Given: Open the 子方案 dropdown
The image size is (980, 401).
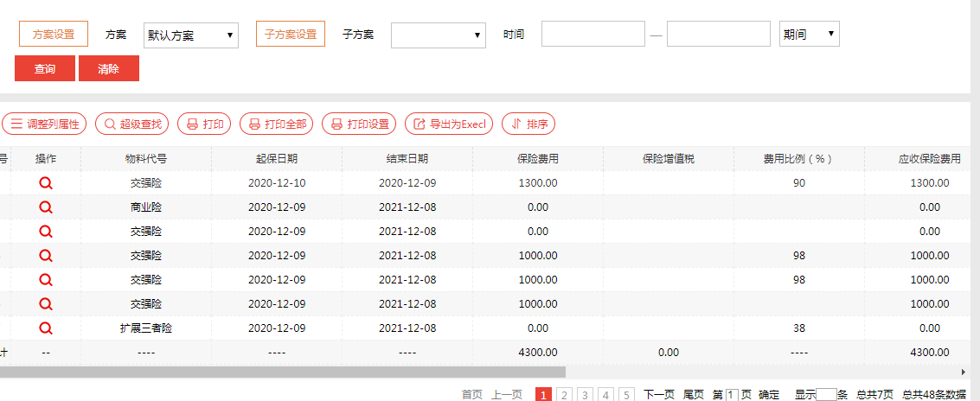Looking at the screenshot, I should 439,35.
